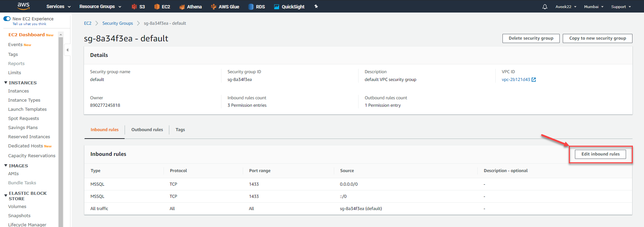The height and width of the screenshot is (227, 644).
Task: Open the notifications bell
Action: [x=545, y=7]
